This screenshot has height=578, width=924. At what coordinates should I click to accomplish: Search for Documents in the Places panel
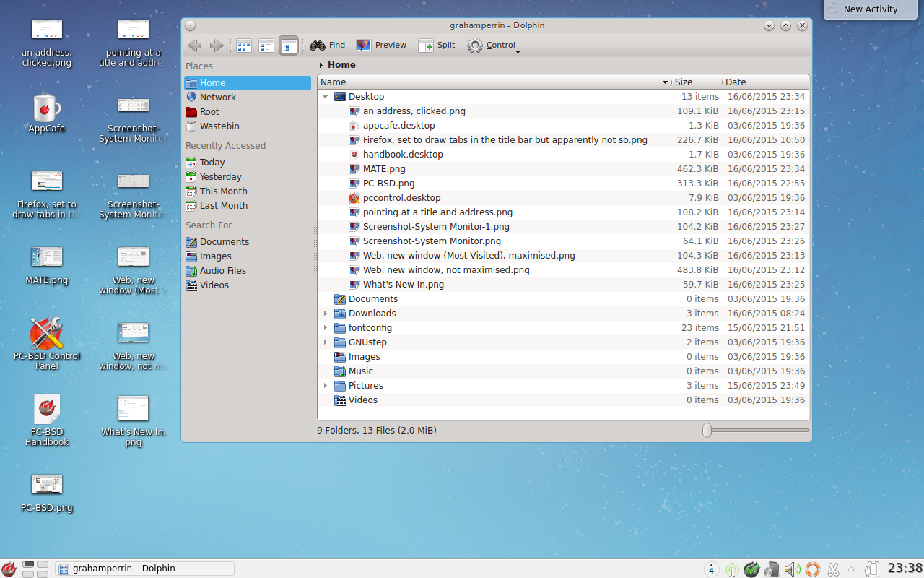tap(248, 242)
